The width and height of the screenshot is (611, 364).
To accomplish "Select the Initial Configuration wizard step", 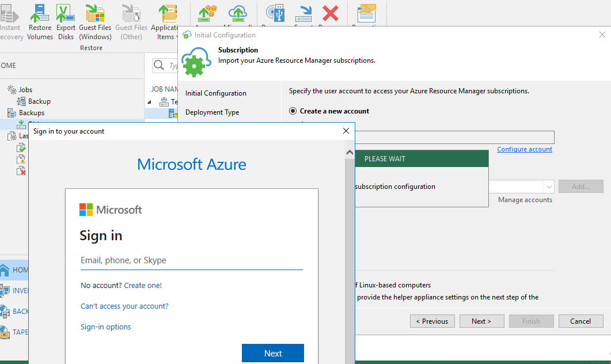I will 216,93.
